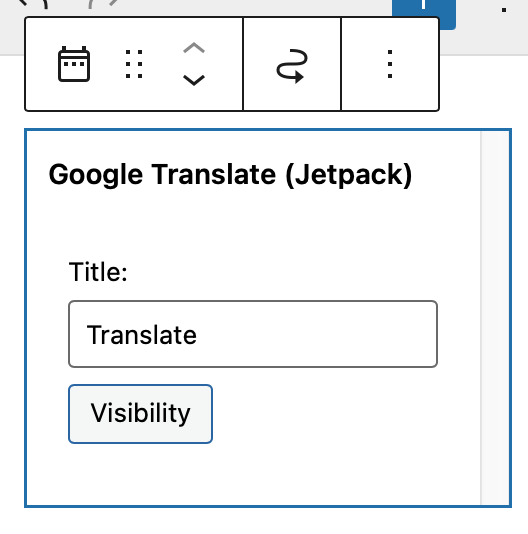Screen dimensions: 528x534
Task: Click the block drag handle dots
Action: tap(134, 64)
